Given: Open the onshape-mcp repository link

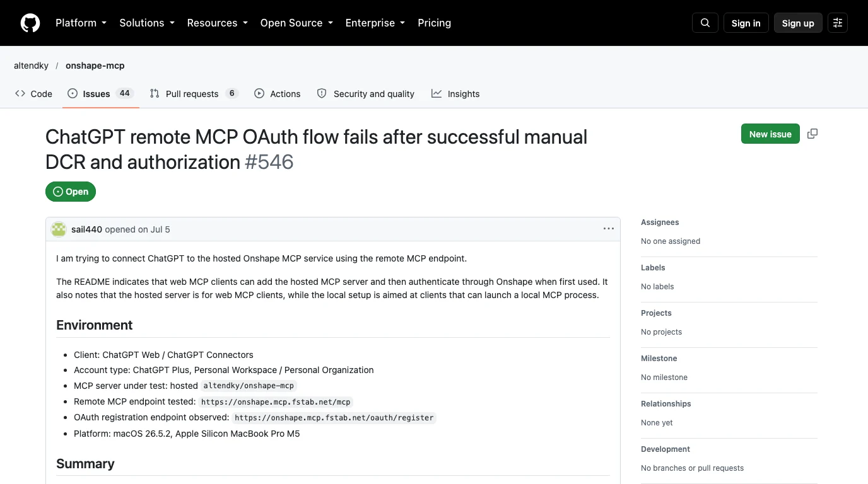Looking at the screenshot, I should point(95,66).
